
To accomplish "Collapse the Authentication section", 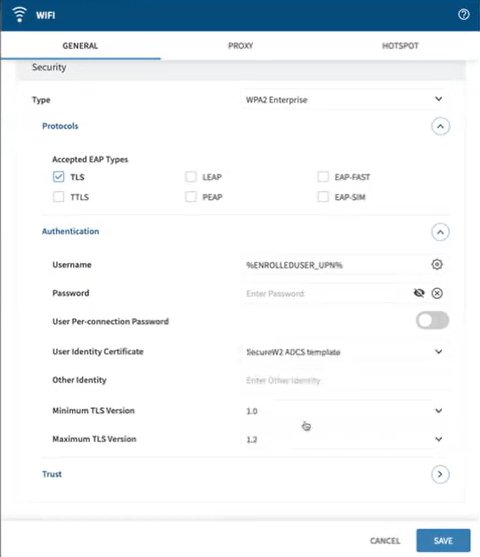I will click(441, 232).
